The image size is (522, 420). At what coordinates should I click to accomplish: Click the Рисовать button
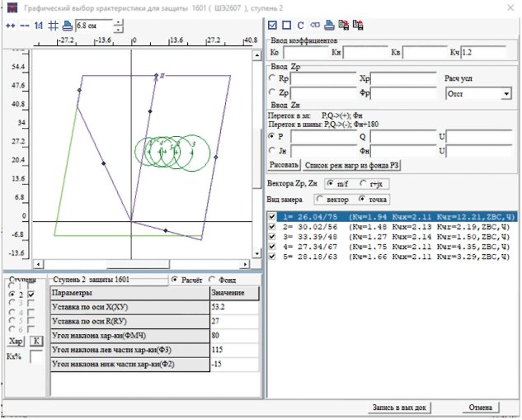(284, 165)
